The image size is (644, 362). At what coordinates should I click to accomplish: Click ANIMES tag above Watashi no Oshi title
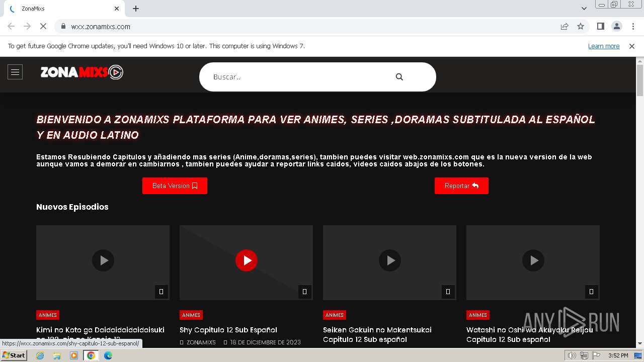[478, 315]
